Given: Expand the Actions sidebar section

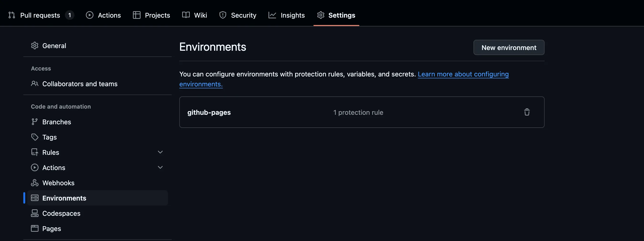Looking at the screenshot, I should (160, 167).
